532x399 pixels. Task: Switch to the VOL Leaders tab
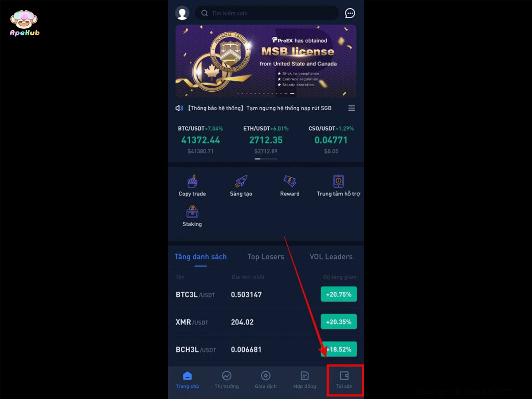(331, 257)
